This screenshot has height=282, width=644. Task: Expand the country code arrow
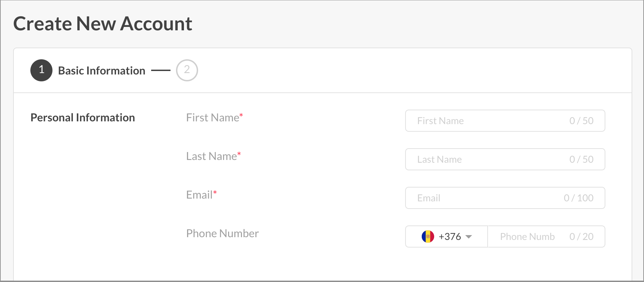click(x=469, y=237)
